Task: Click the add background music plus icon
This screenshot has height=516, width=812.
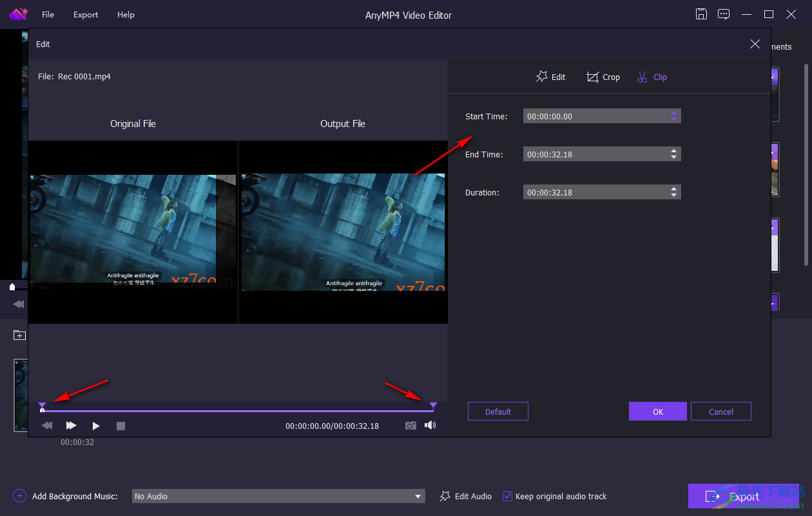Action: [19, 496]
